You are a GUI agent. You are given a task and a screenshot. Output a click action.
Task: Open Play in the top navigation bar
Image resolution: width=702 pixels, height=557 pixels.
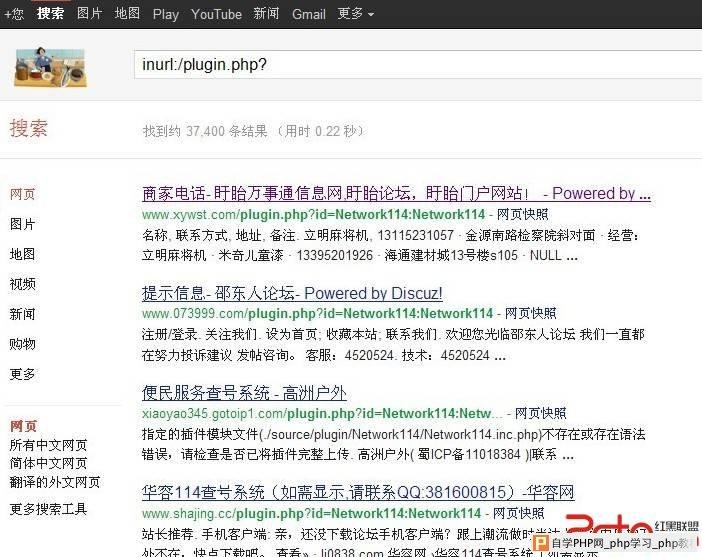(166, 14)
